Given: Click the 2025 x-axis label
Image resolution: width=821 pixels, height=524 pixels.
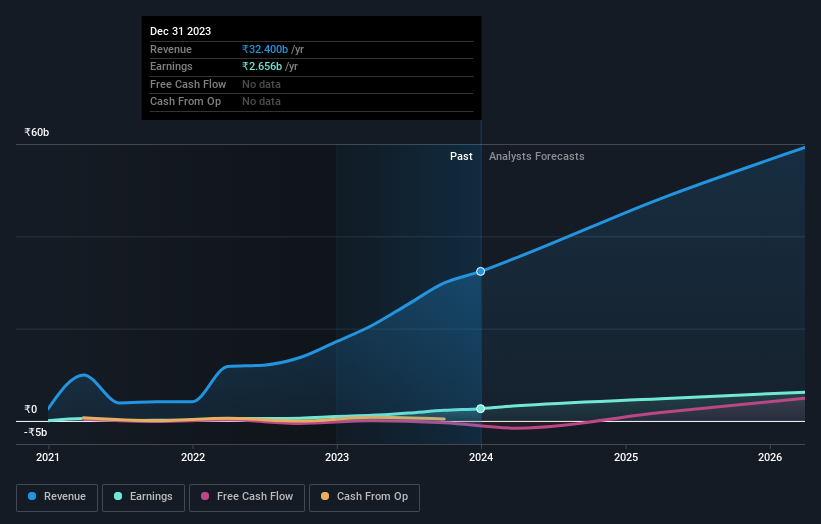Looking at the screenshot, I should [626, 458].
